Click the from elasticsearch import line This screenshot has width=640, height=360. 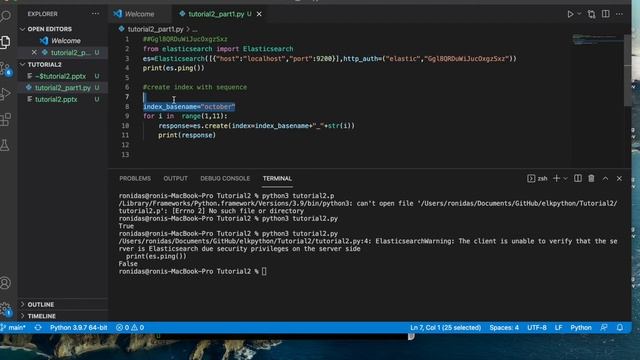pyautogui.click(x=218, y=49)
